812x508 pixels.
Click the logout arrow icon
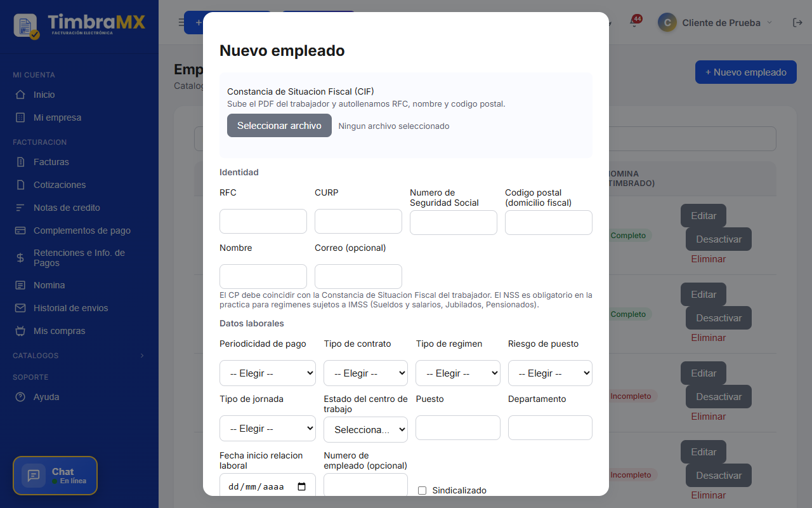click(x=797, y=22)
